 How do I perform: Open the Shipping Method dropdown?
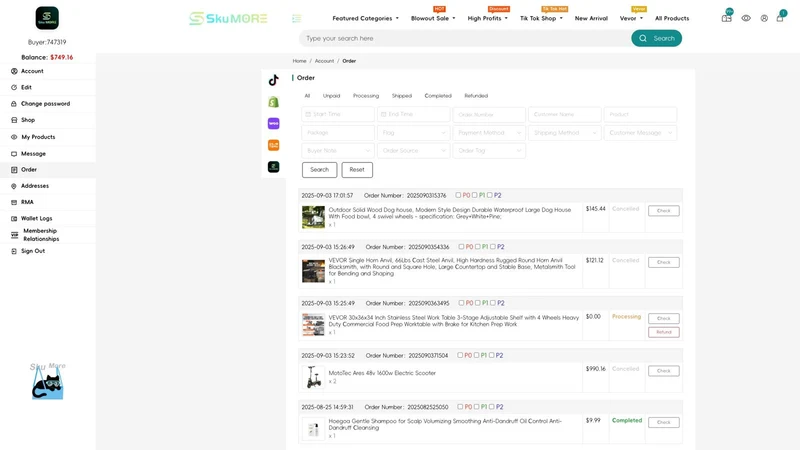click(564, 133)
